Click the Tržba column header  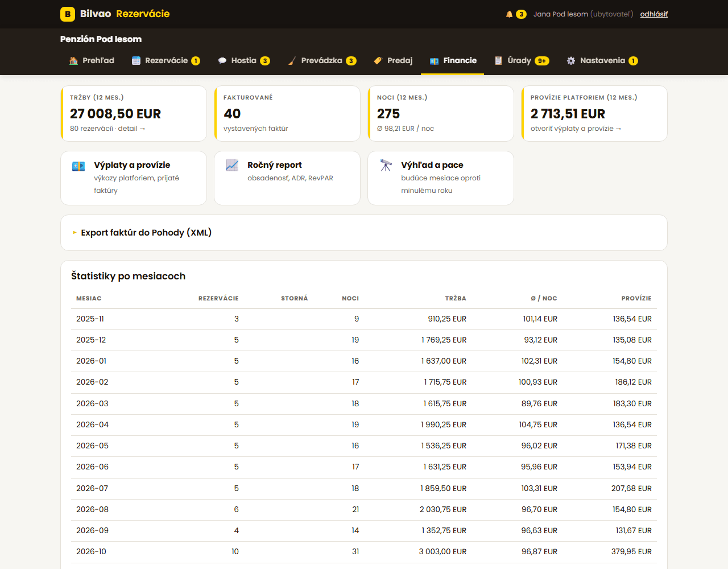click(x=456, y=298)
